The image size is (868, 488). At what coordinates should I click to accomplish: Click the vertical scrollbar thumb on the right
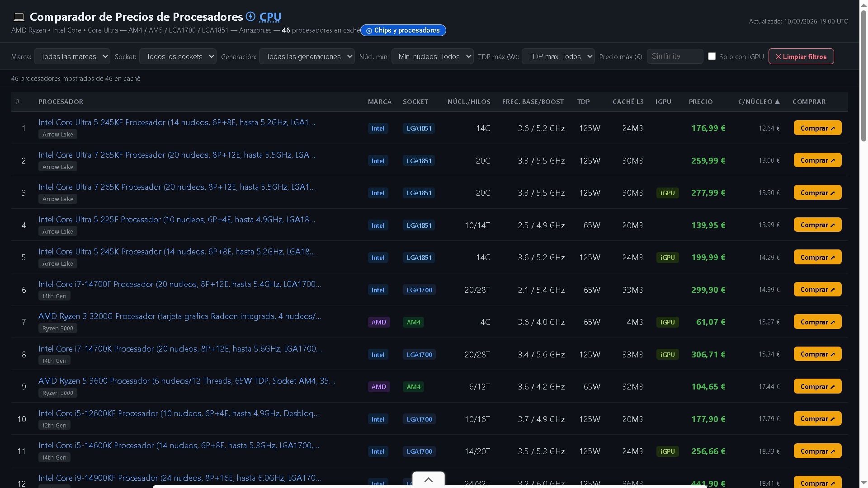coord(863,77)
